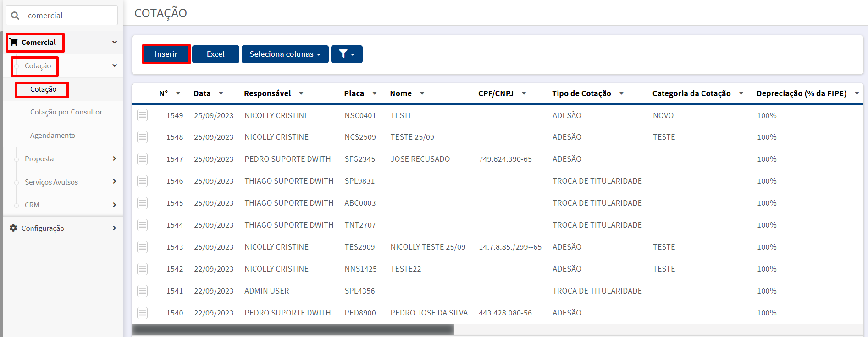
Task: Click the search magnifier icon
Action: point(15,16)
